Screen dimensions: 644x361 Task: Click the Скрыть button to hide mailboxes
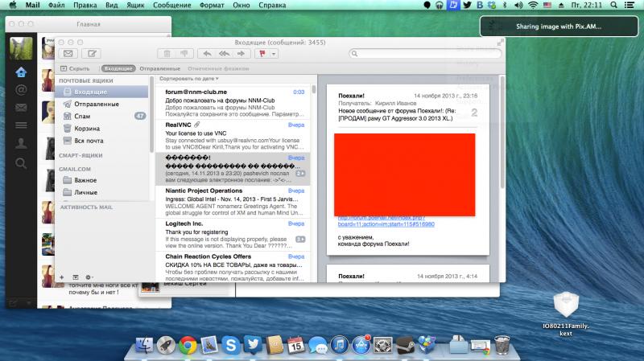(75, 68)
